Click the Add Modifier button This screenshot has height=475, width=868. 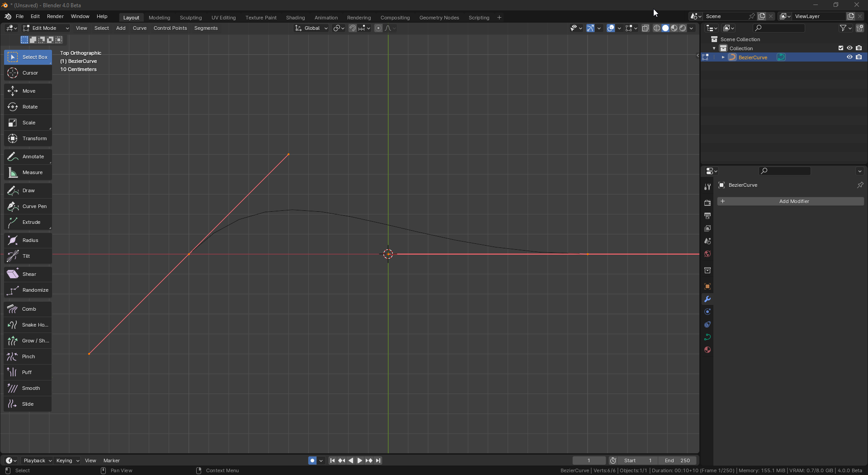tap(790, 201)
